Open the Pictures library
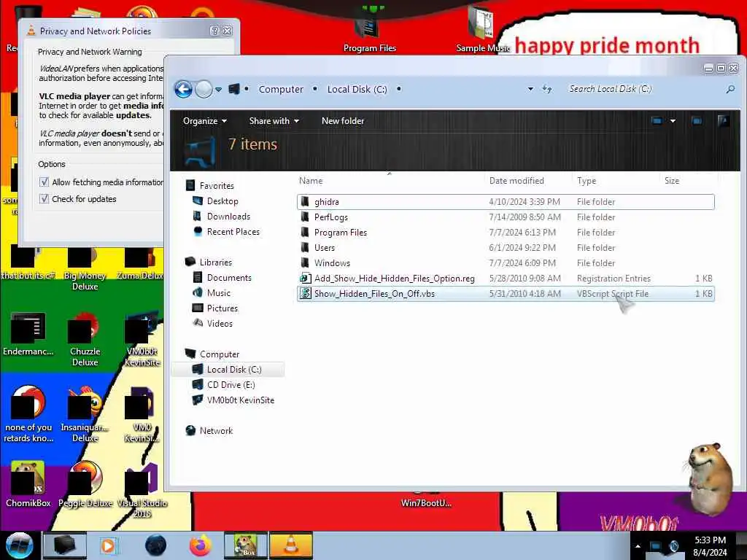This screenshot has height=560, width=747. point(222,308)
